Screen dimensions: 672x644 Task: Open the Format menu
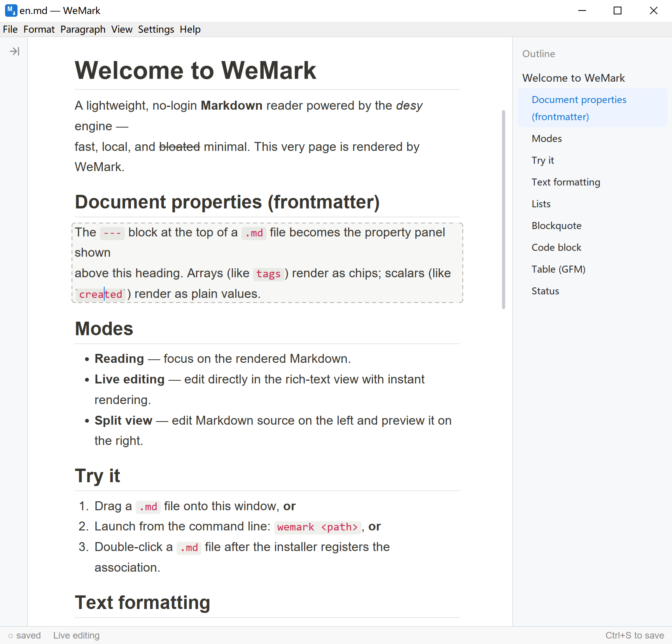[x=39, y=30]
